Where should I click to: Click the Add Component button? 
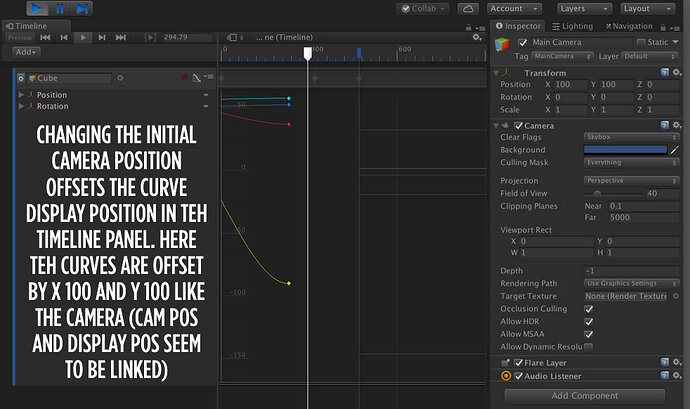[584, 396]
